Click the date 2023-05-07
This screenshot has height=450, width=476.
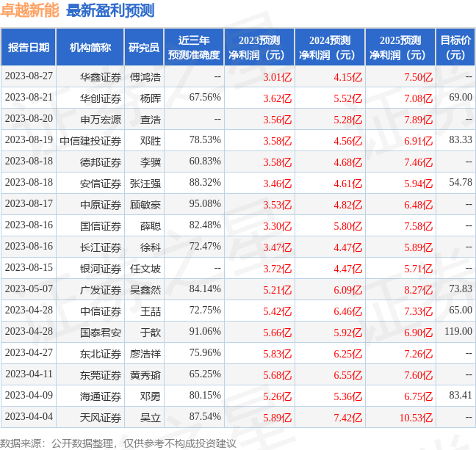(x=29, y=289)
